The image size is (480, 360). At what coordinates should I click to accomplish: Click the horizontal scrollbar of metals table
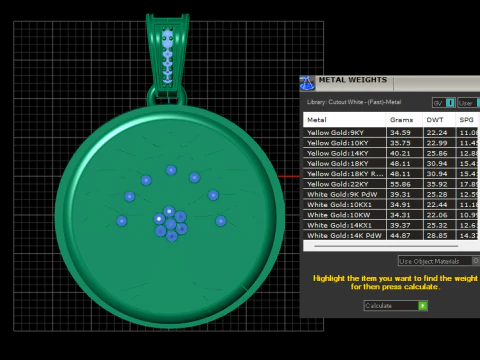pos(386,246)
